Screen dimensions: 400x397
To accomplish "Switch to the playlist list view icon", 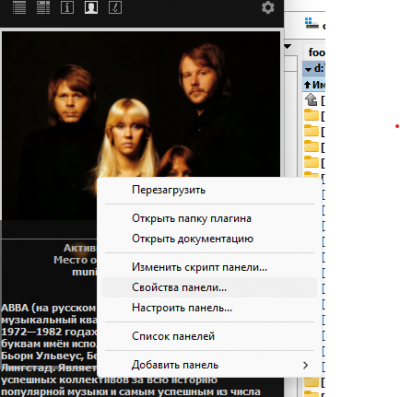I will click(x=19, y=8).
